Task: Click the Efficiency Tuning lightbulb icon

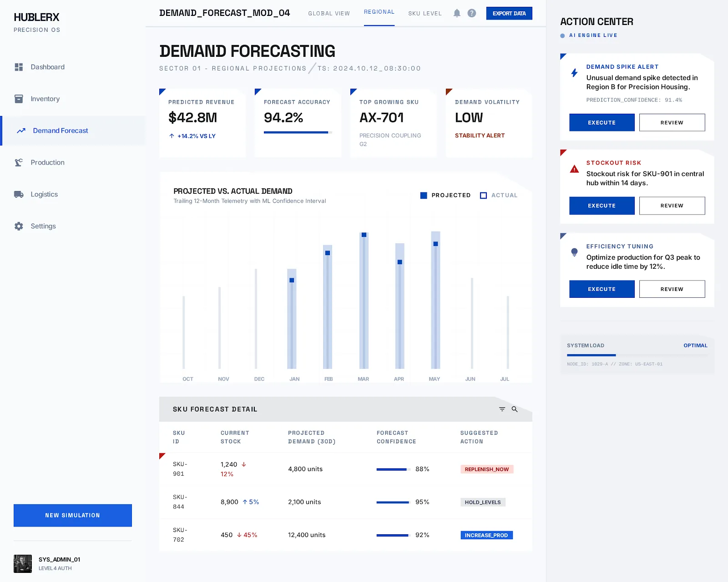Action: (x=575, y=252)
